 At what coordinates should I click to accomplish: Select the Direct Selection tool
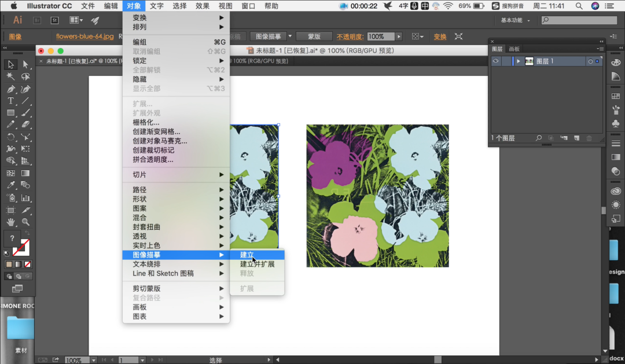click(x=25, y=64)
